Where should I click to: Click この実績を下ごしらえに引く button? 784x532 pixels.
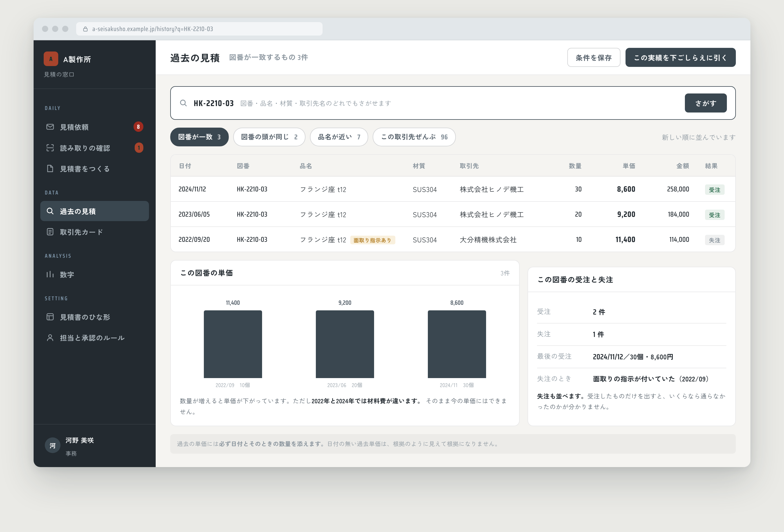coord(680,58)
